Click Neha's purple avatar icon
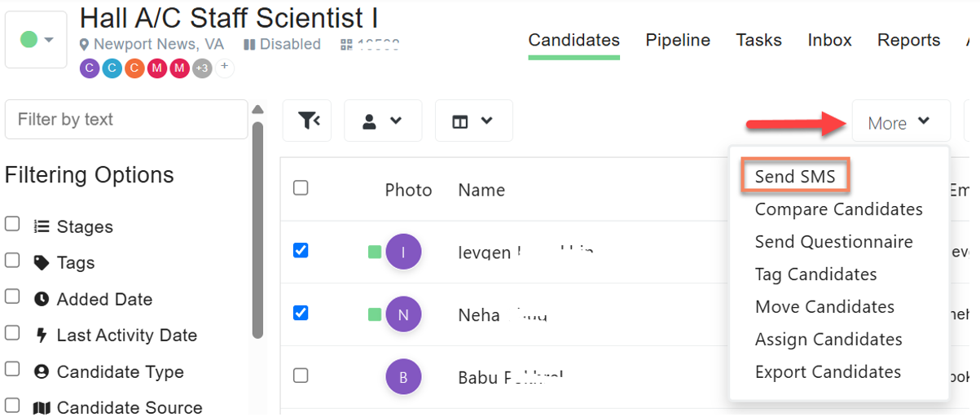Viewport: 980px width, 417px height. pyautogui.click(x=403, y=314)
